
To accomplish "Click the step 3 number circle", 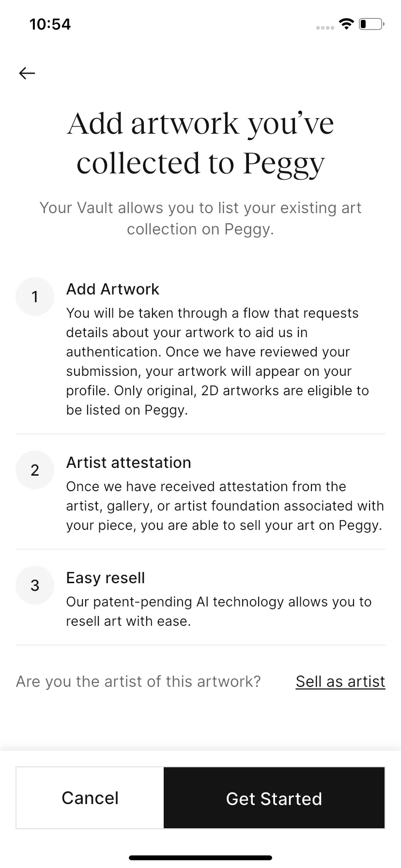I will [x=35, y=585].
